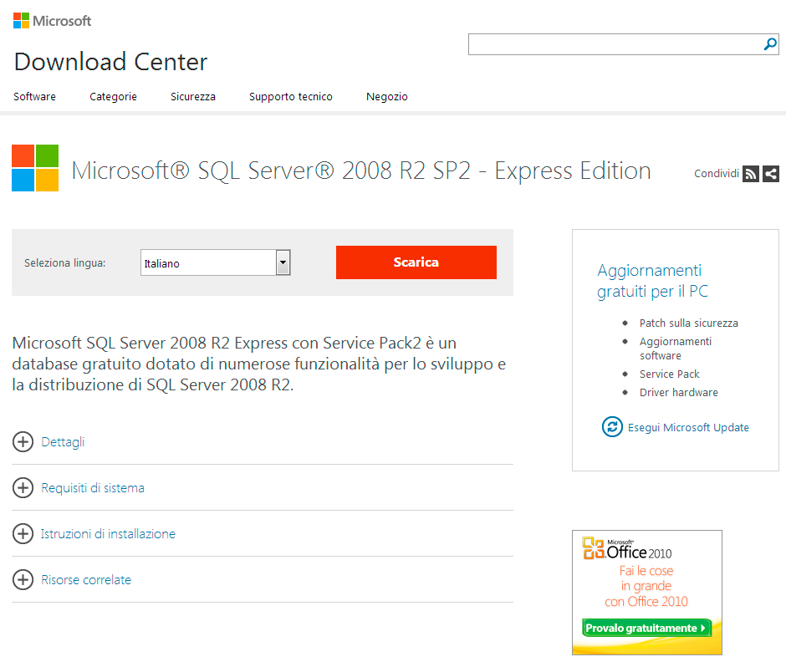Expand Istruzioni di installazione plus icon
Viewport: 786px width, 672px height.
click(23, 534)
